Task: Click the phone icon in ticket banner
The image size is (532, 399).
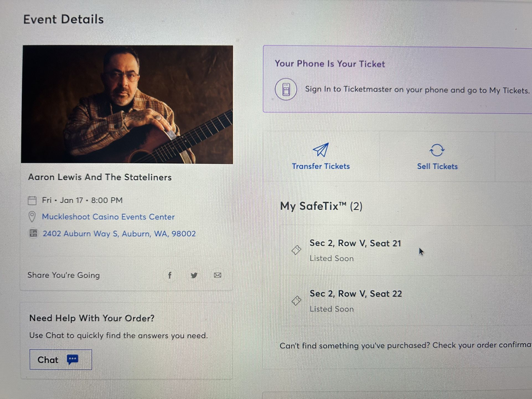Action: point(286,89)
